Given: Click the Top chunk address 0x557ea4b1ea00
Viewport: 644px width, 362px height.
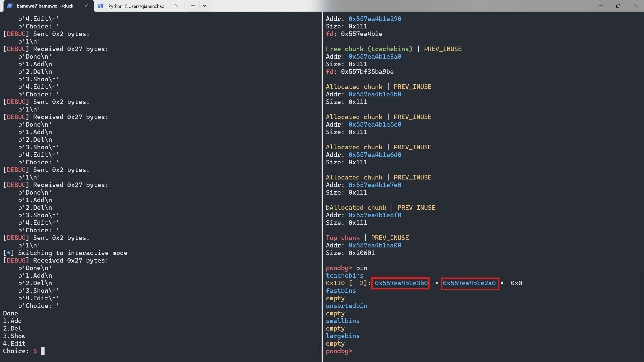Looking at the screenshot, I should [x=375, y=245].
